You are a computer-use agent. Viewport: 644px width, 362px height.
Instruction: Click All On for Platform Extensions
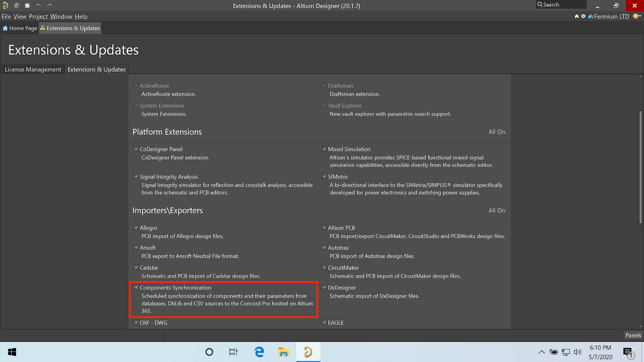(x=497, y=132)
